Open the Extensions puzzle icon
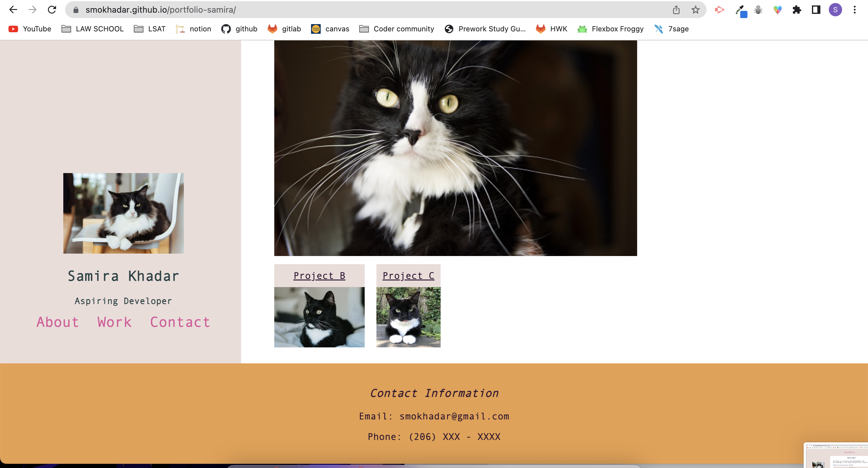868x468 pixels. click(x=797, y=10)
